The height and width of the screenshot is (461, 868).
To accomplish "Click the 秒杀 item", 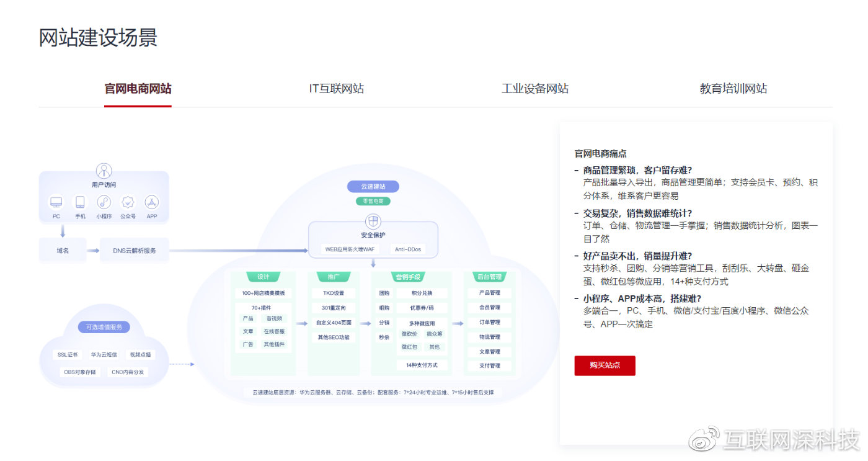I will point(384,338).
